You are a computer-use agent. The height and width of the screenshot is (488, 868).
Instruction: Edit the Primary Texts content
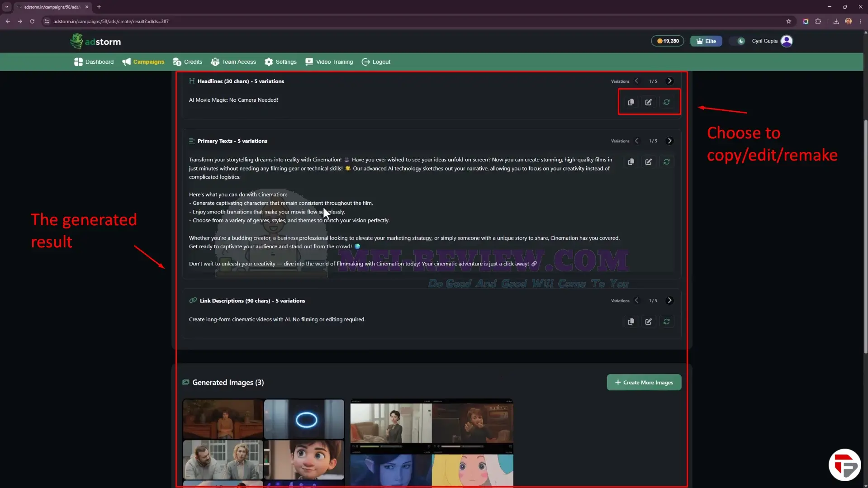coord(649,162)
